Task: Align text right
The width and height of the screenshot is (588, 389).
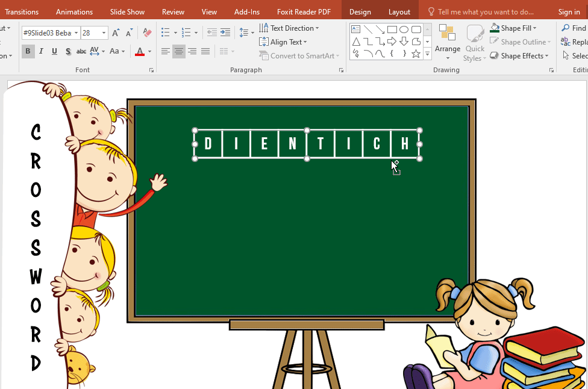Action: click(192, 51)
